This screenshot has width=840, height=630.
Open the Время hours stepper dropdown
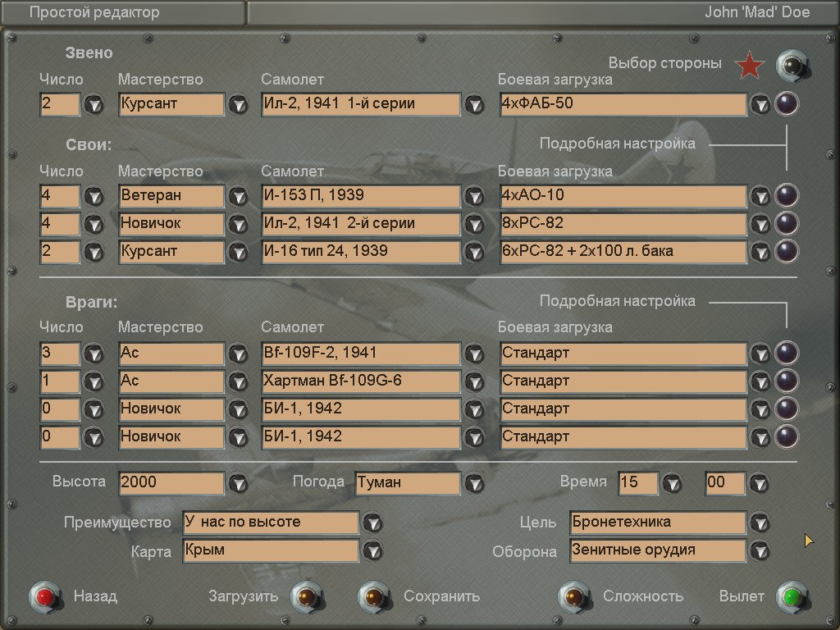tap(672, 483)
